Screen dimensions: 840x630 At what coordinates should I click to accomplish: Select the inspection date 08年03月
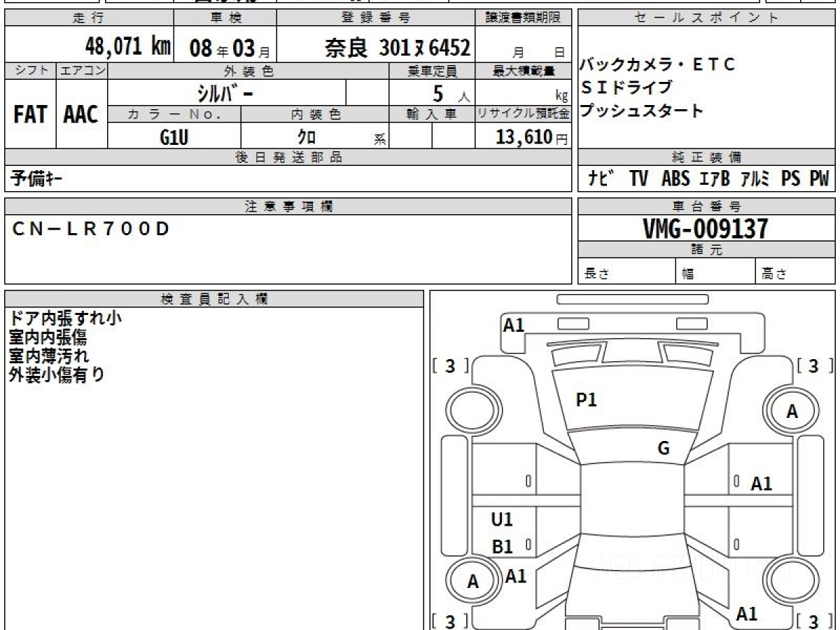(230, 48)
